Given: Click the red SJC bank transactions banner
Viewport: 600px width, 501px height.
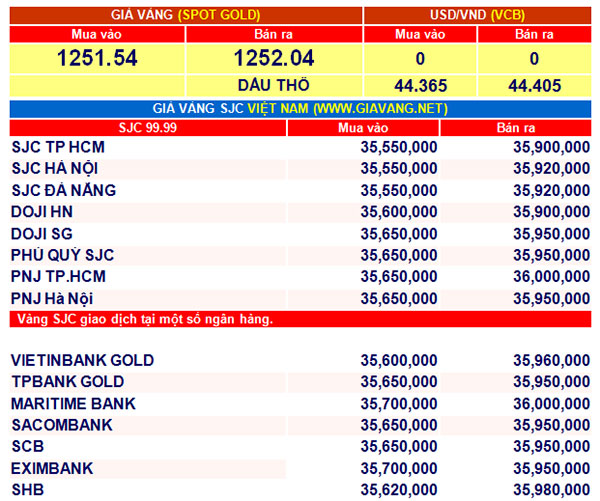Looking at the screenshot, I should pyautogui.click(x=300, y=319).
